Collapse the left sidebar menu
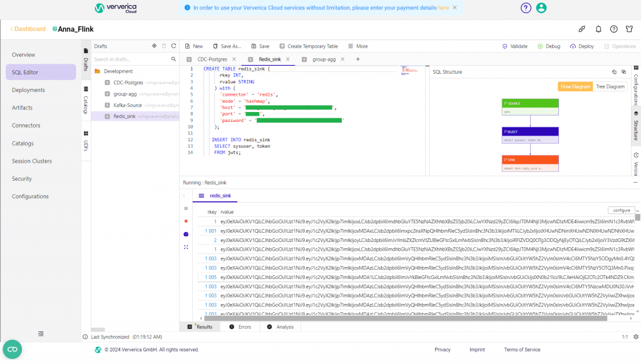The height and width of the screenshot is (364, 641). (41, 334)
